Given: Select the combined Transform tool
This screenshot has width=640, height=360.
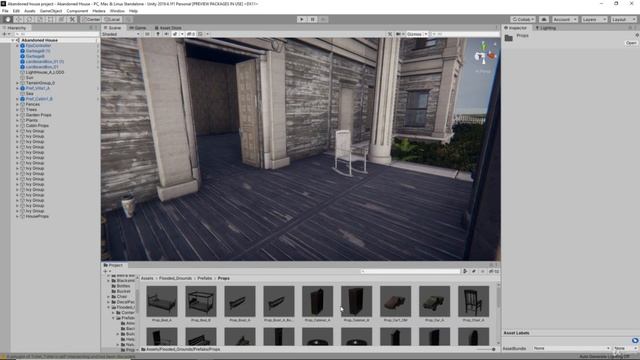Looking at the screenshot, I should pos(61,19).
